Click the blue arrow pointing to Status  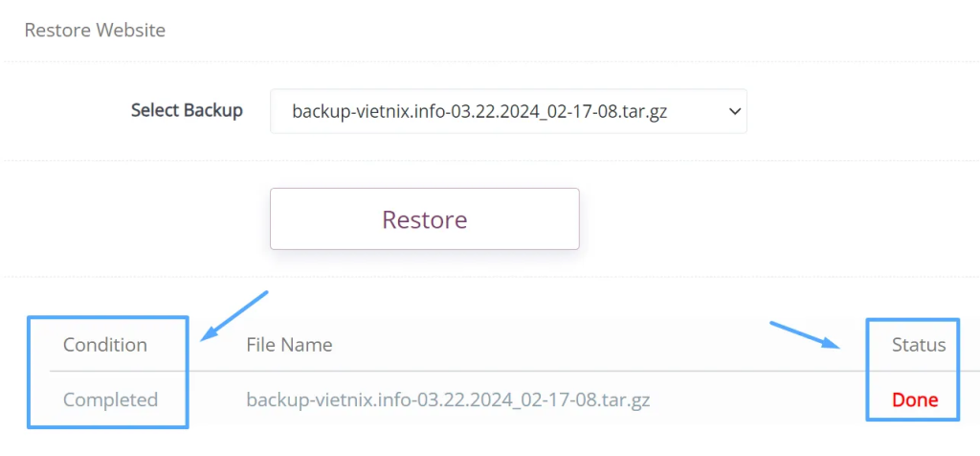pyautogui.click(x=807, y=337)
